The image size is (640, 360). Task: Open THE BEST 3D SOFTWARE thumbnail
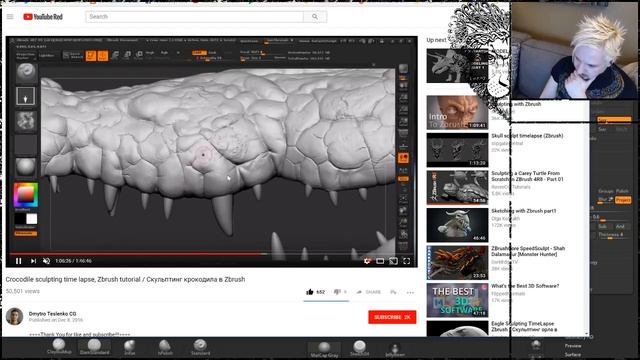tap(457, 300)
